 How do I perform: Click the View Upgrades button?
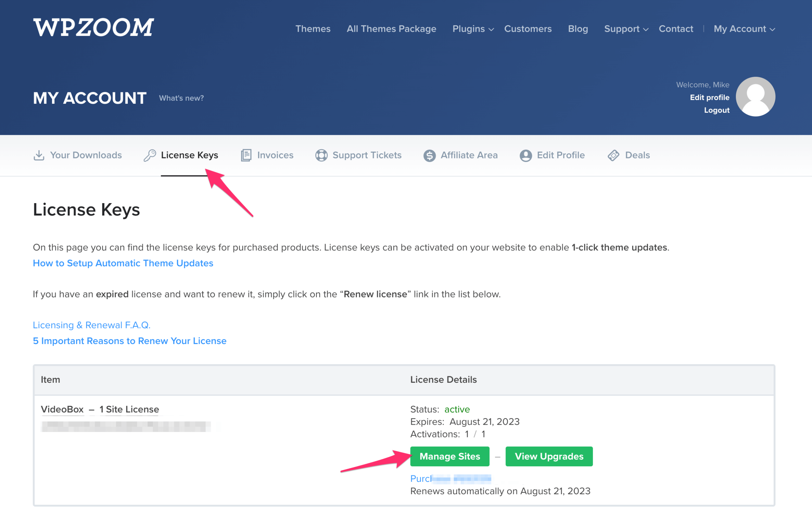tap(549, 456)
